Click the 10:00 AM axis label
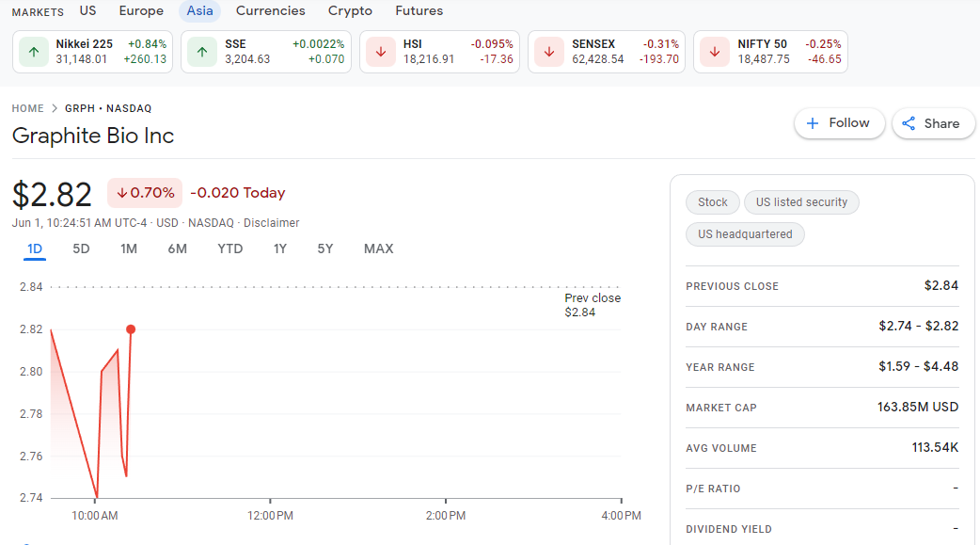 [94, 516]
